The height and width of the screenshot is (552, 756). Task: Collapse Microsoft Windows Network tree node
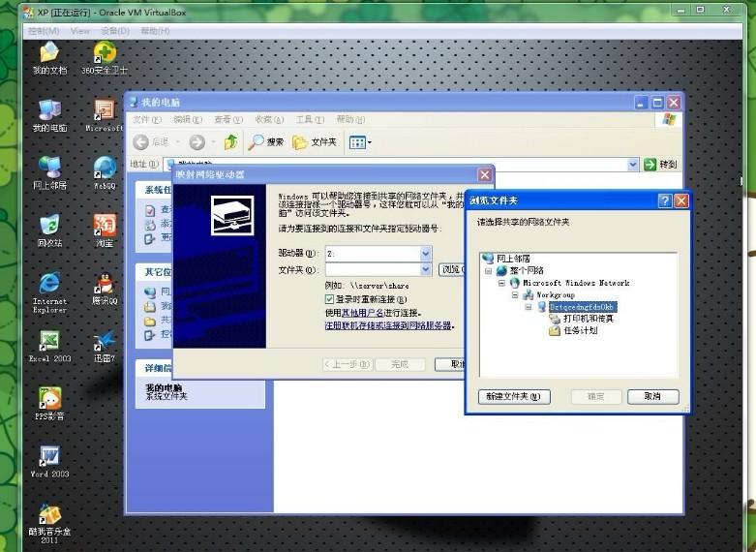pos(501,283)
